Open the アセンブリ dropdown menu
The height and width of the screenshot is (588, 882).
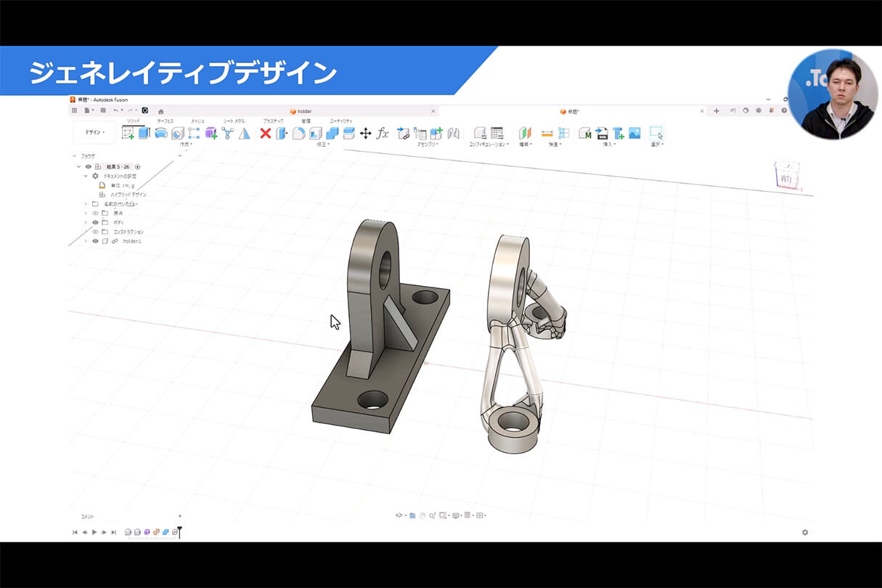[x=428, y=144]
